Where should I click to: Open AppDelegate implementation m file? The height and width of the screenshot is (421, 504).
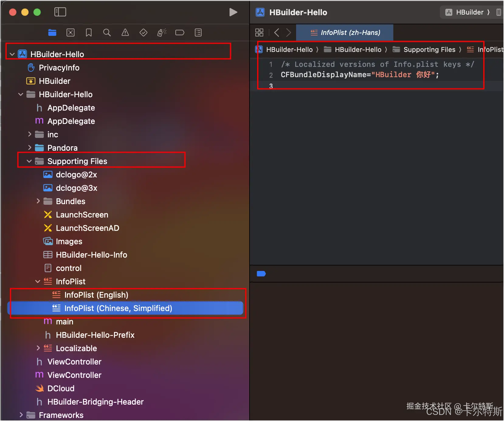click(71, 121)
